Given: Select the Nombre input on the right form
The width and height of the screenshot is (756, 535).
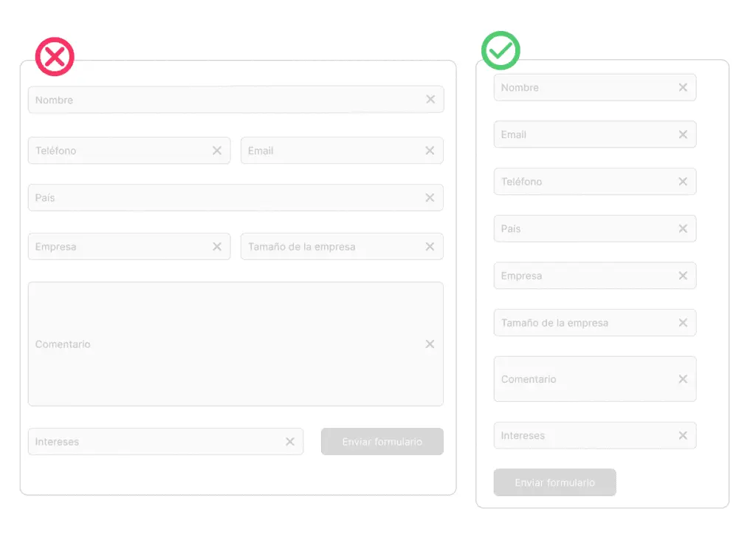Looking at the screenshot, I should (x=583, y=87).
